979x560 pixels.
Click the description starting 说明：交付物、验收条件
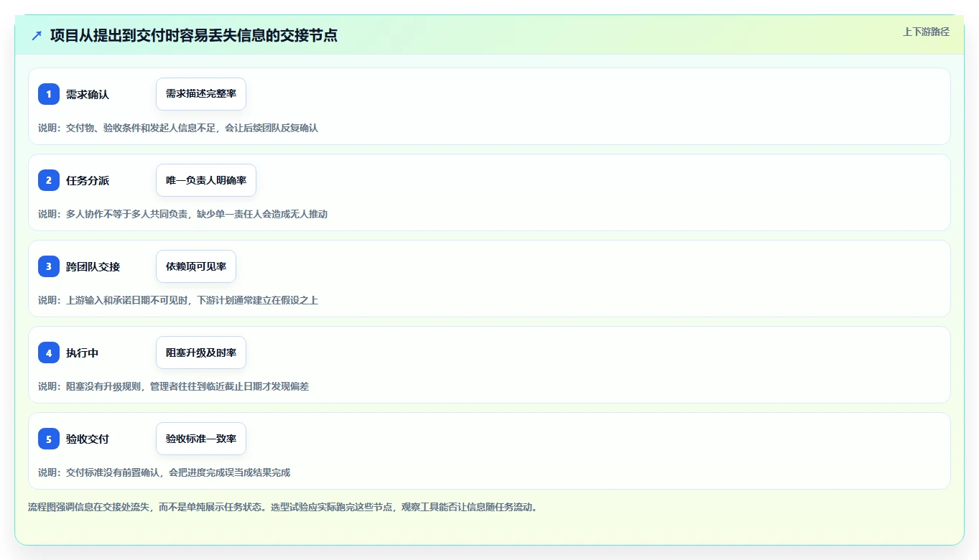pyautogui.click(x=178, y=128)
